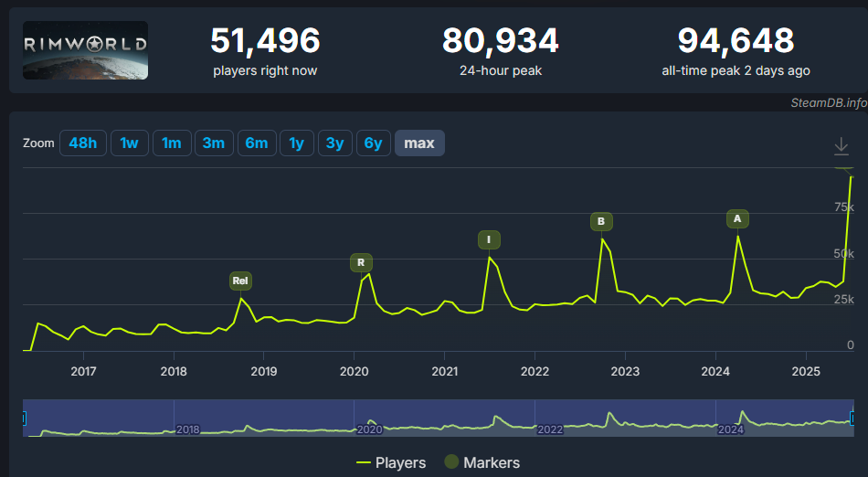
Task: Grab the right navigator range handle
Action: pyautogui.click(x=853, y=418)
